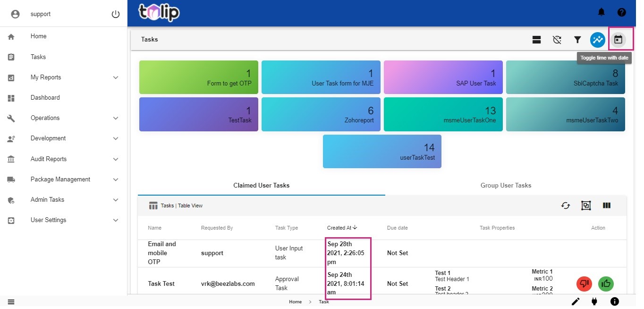Image resolution: width=644 pixels, height=309 pixels.
Task: Click the info icon in bottom bar
Action: tap(614, 301)
